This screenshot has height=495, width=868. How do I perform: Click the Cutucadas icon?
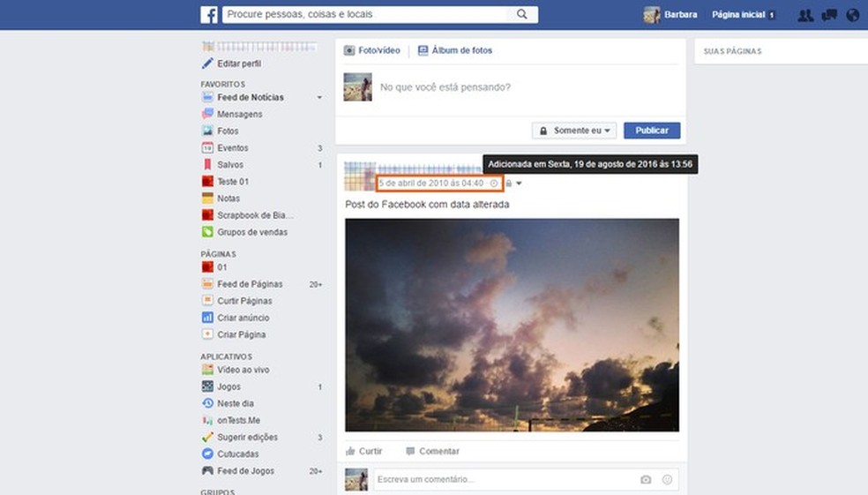[x=207, y=454]
